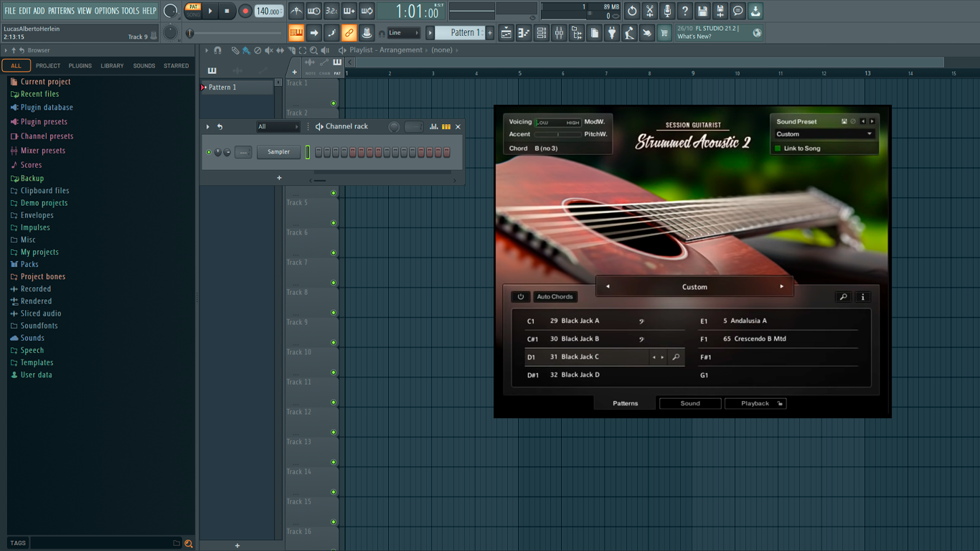Open the microphone one-click recording icon
The height and width of the screenshot is (551, 980).
click(667, 11)
